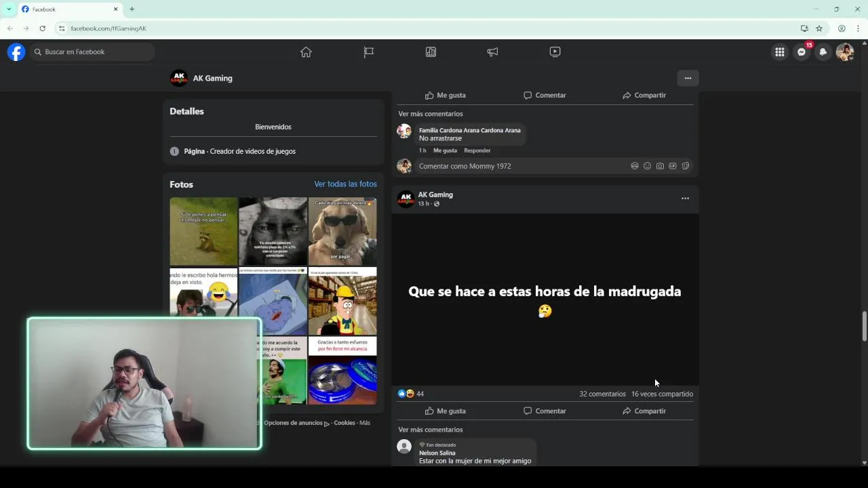Like the madrugada post with Me gusta

(x=446, y=411)
